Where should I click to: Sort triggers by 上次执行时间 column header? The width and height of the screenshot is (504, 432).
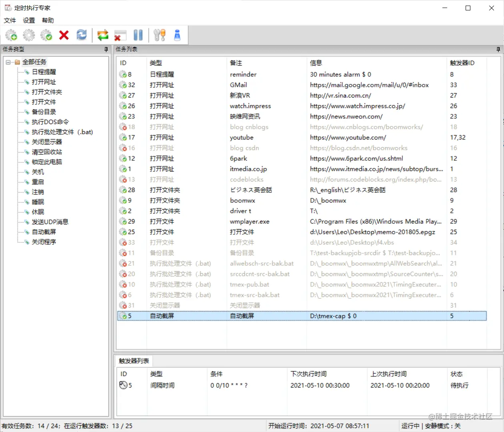point(407,374)
